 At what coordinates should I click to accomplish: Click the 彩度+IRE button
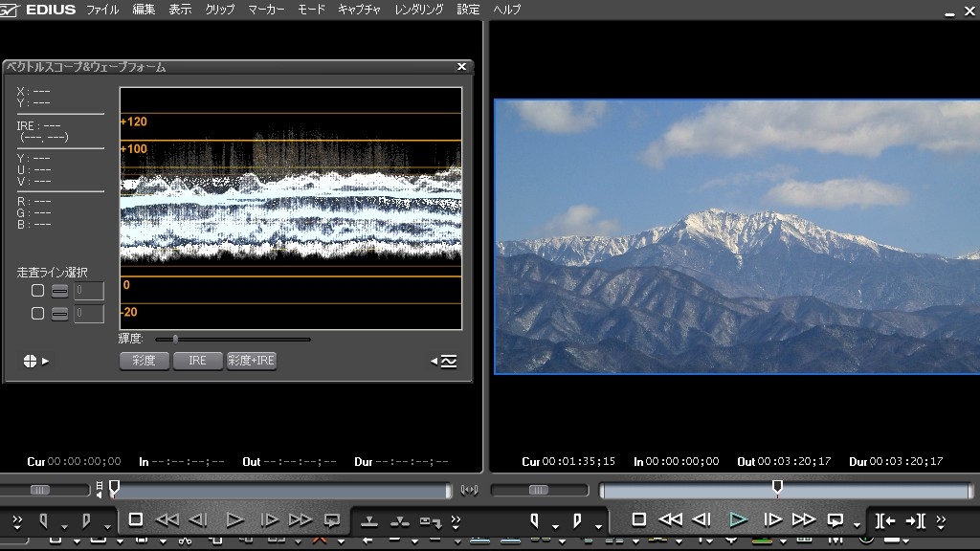pos(252,361)
